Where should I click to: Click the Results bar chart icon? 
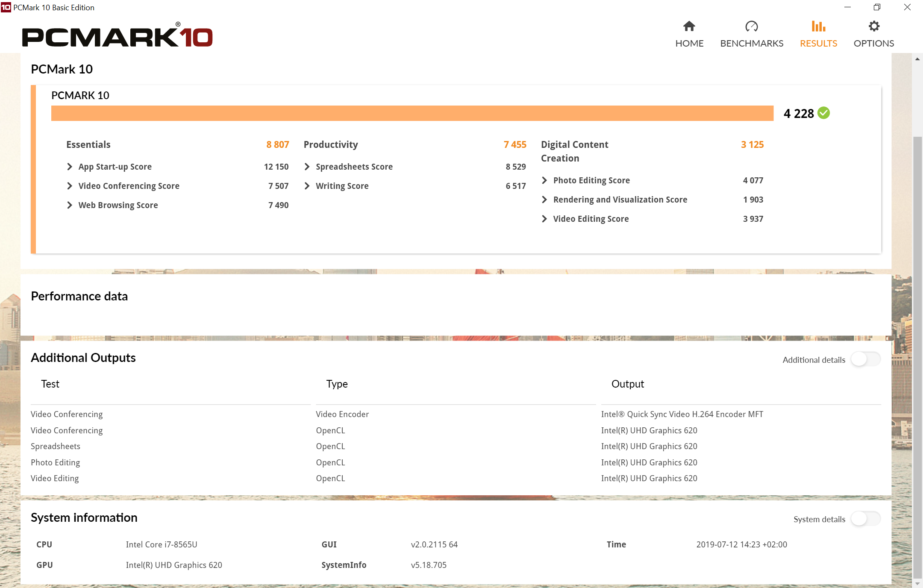(818, 26)
